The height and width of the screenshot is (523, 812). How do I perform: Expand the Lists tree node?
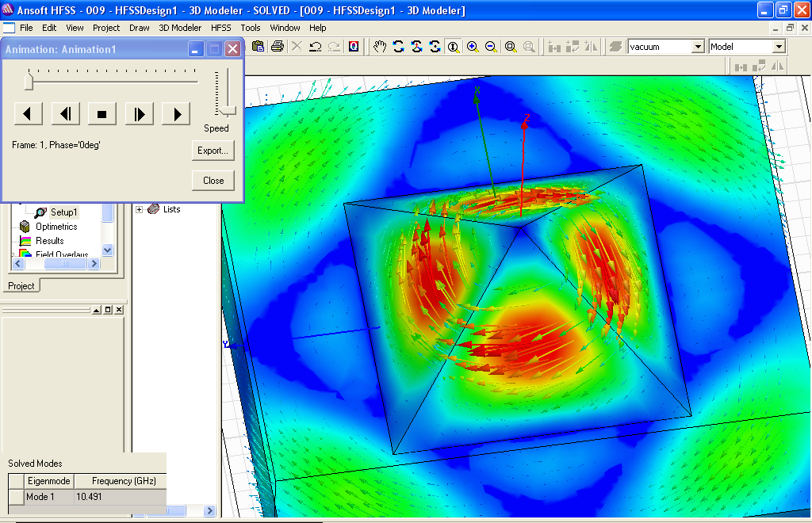tap(140, 209)
